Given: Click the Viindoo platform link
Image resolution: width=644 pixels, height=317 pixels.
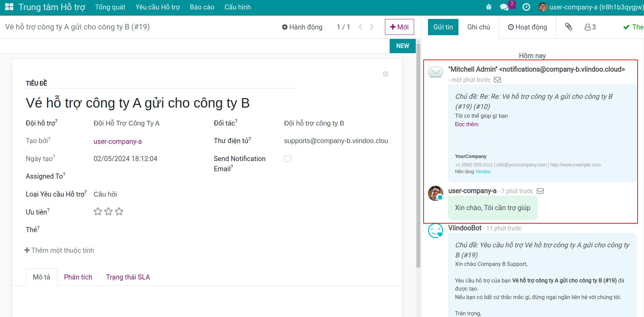Looking at the screenshot, I should click(483, 172).
